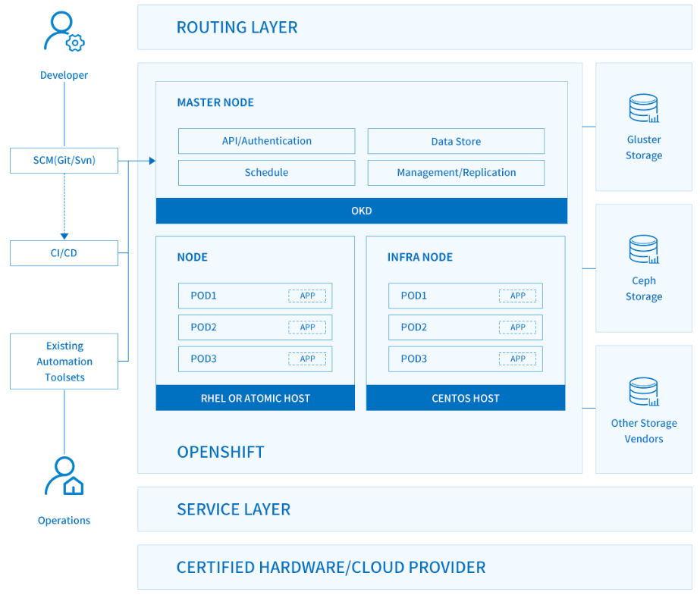Select the CENTOS HOST bar
The height and width of the screenshot is (595, 700).
466,398
